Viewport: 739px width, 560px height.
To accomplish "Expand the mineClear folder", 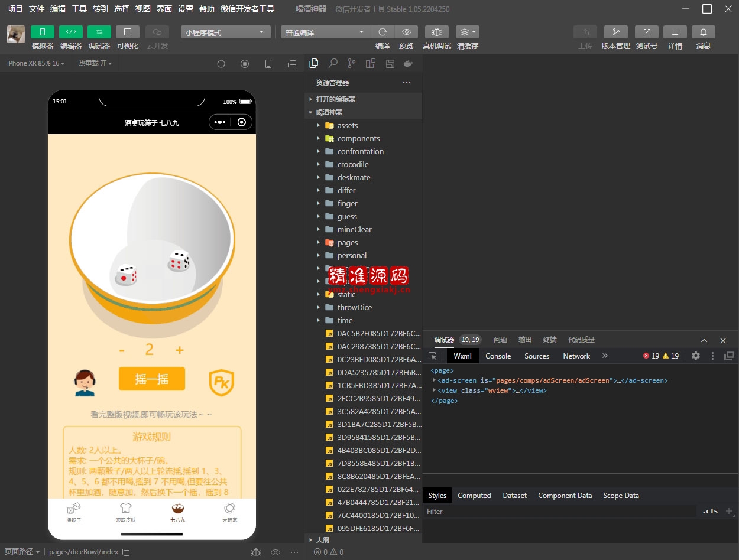I will 364,229.
